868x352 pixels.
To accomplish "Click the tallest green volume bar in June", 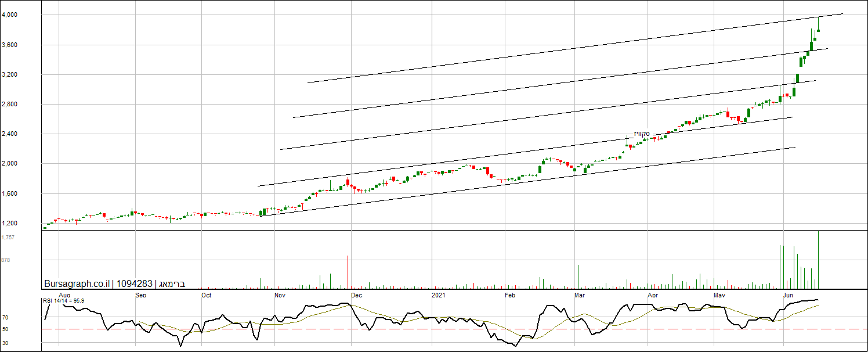I will tap(818, 260).
